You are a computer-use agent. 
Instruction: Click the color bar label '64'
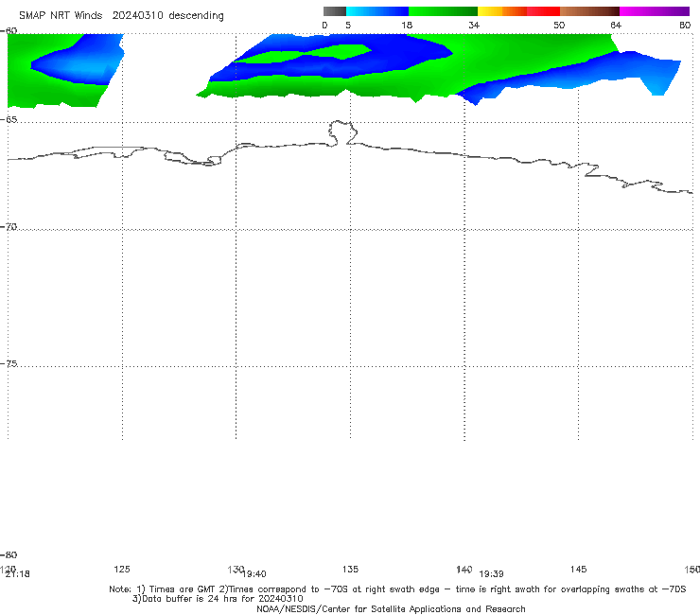coord(616,26)
